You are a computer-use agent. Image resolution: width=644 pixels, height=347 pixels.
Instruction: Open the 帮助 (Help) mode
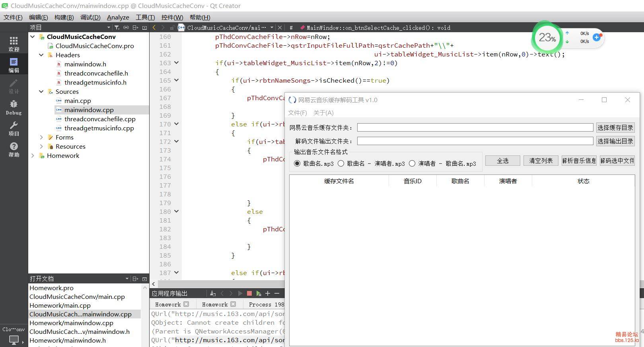point(14,149)
